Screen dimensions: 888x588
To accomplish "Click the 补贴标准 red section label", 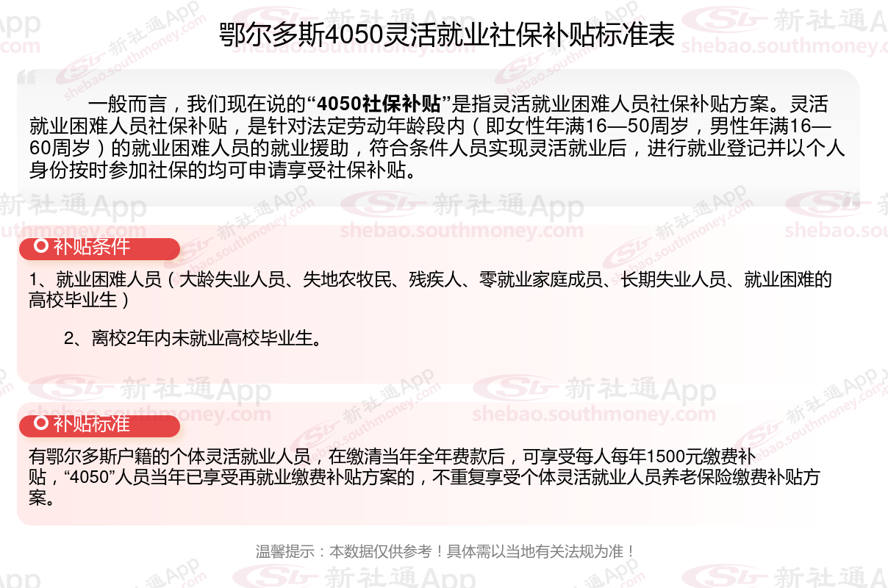I will click(99, 426).
